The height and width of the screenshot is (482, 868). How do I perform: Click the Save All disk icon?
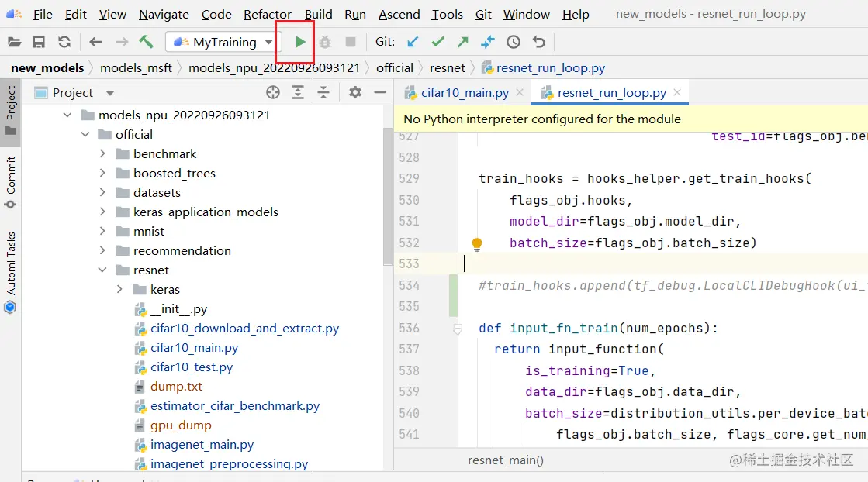pyautogui.click(x=39, y=42)
